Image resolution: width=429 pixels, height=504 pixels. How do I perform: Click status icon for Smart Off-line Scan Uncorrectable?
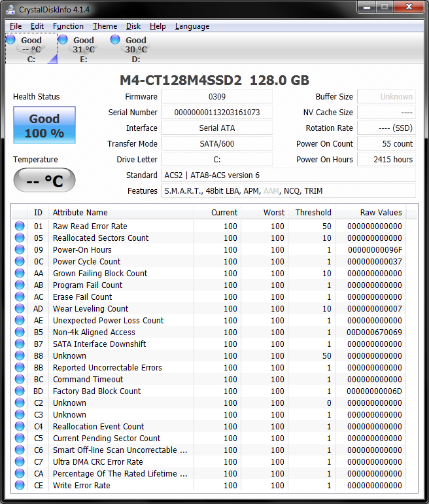coord(20,450)
